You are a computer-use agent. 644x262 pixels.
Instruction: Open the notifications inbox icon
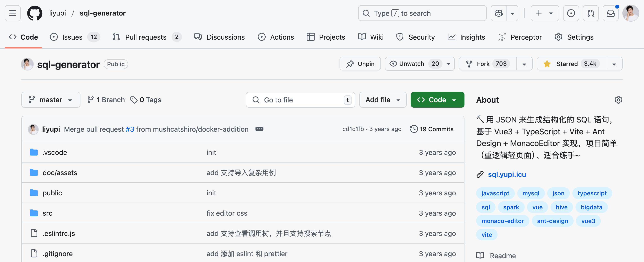coord(610,13)
